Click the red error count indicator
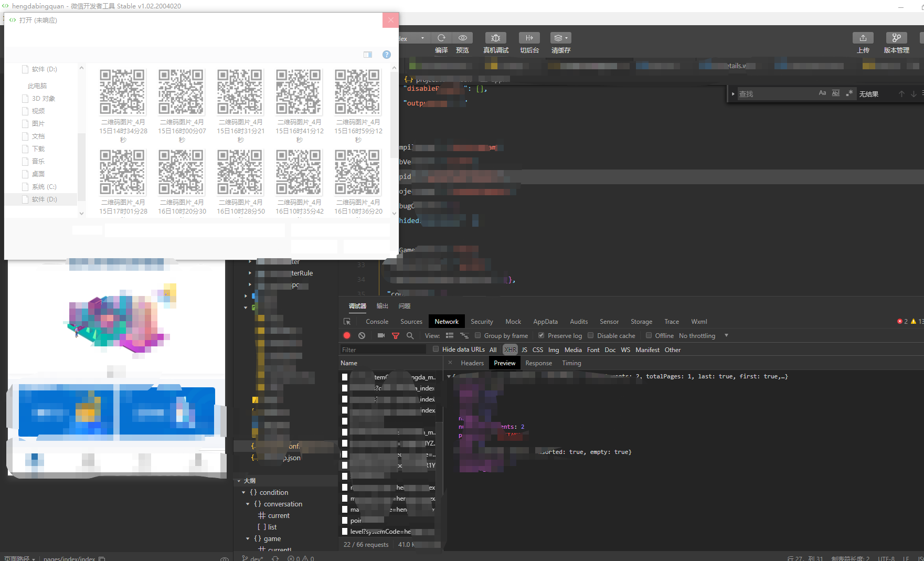Screen dimensions: 924x561 pyautogui.click(x=902, y=322)
